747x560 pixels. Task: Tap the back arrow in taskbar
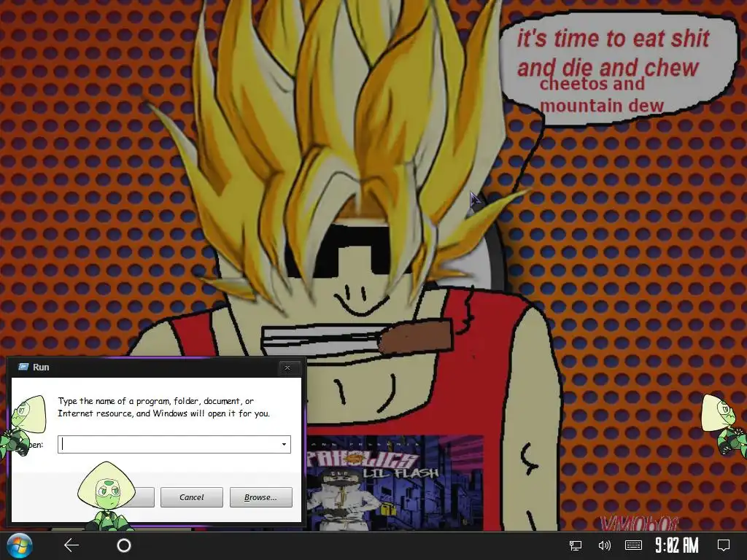pos(71,545)
